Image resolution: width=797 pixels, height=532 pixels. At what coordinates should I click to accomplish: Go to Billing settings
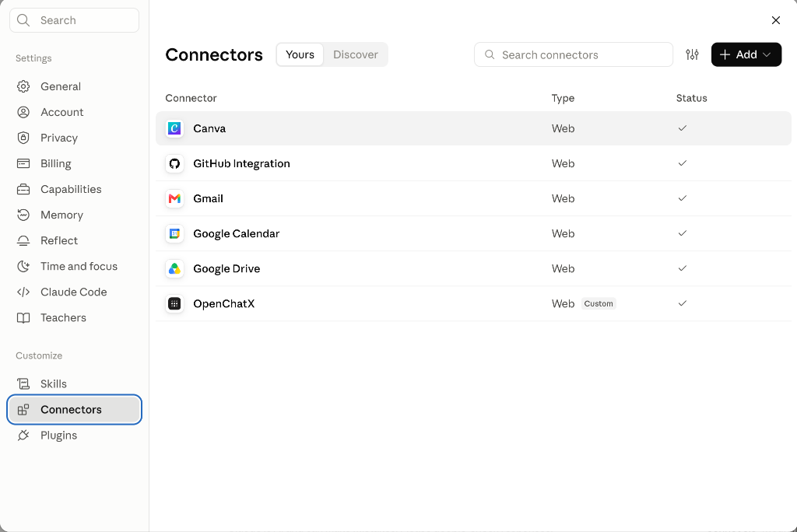74,163
